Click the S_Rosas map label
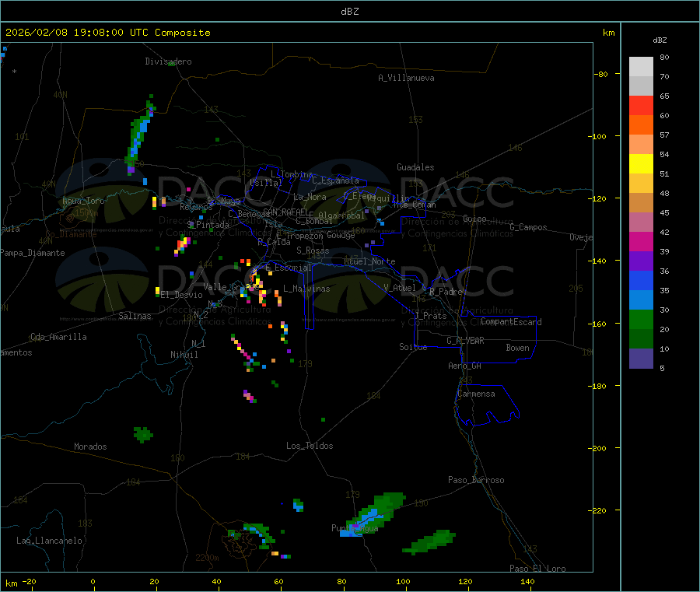The image size is (700, 592). pyautogui.click(x=313, y=250)
